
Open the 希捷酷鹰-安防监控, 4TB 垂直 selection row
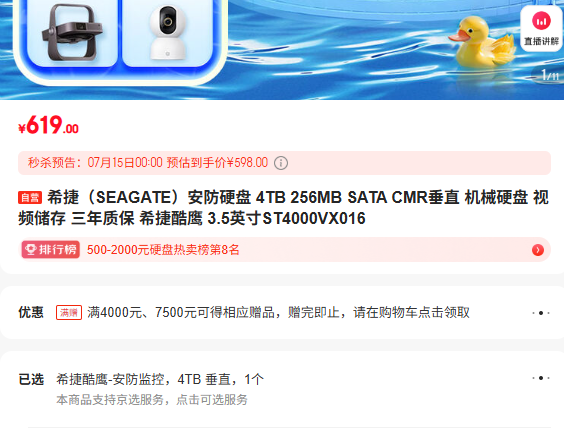[x=160, y=379]
